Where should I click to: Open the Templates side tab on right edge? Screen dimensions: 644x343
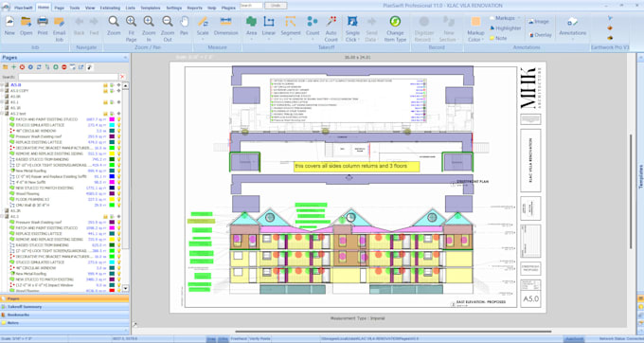point(640,176)
